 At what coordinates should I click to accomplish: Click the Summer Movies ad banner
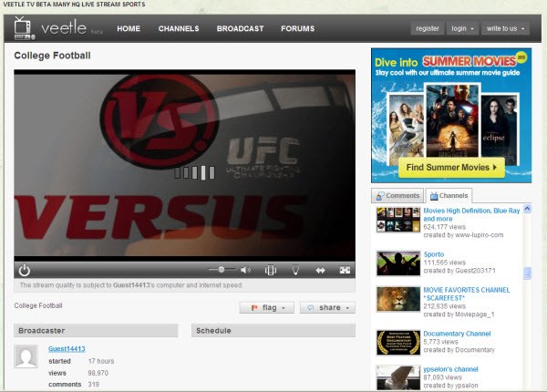pos(451,116)
